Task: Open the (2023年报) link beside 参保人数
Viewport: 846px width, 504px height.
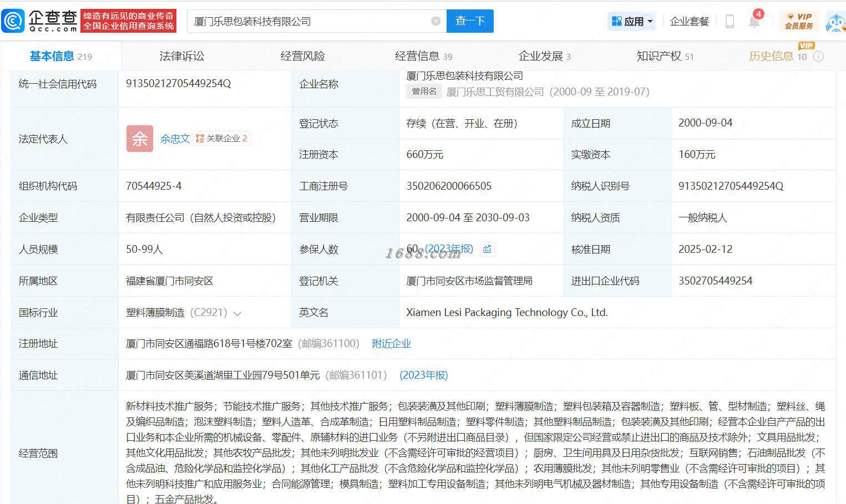Action: [x=449, y=249]
